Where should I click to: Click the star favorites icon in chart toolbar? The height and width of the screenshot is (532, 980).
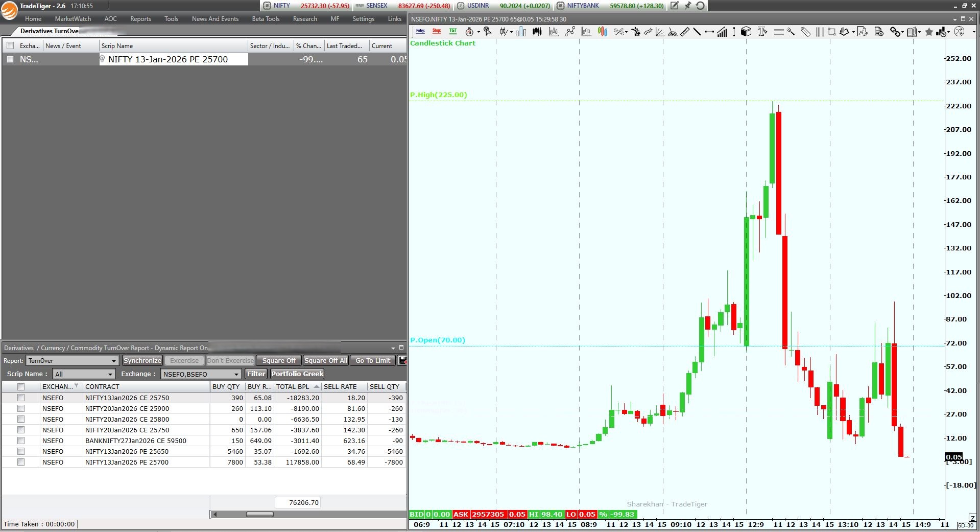[929, 32]
